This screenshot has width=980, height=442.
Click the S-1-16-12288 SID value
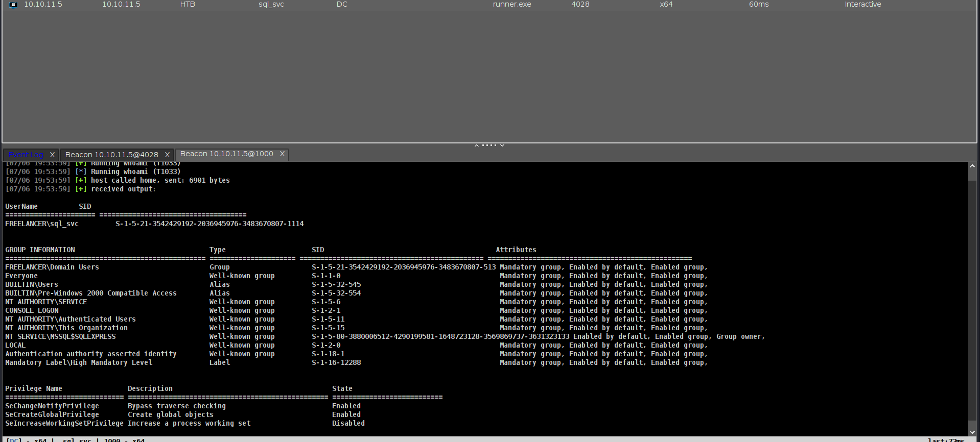pyautogui.click(x=336, y=362)
